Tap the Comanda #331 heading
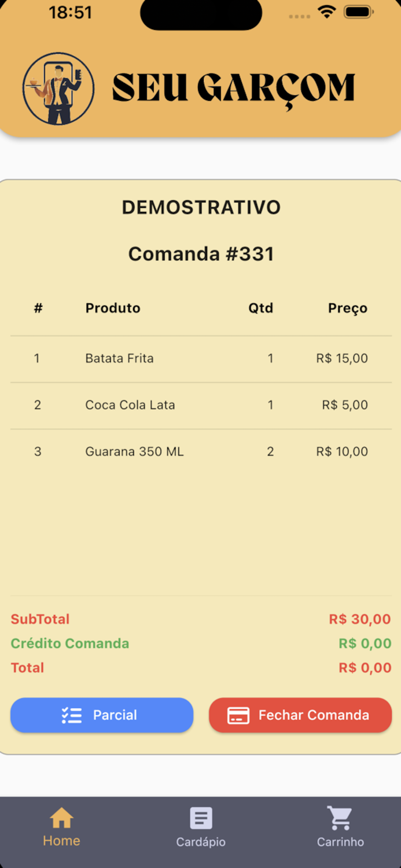Screen dimensions: 401x868 pos(201,253)
